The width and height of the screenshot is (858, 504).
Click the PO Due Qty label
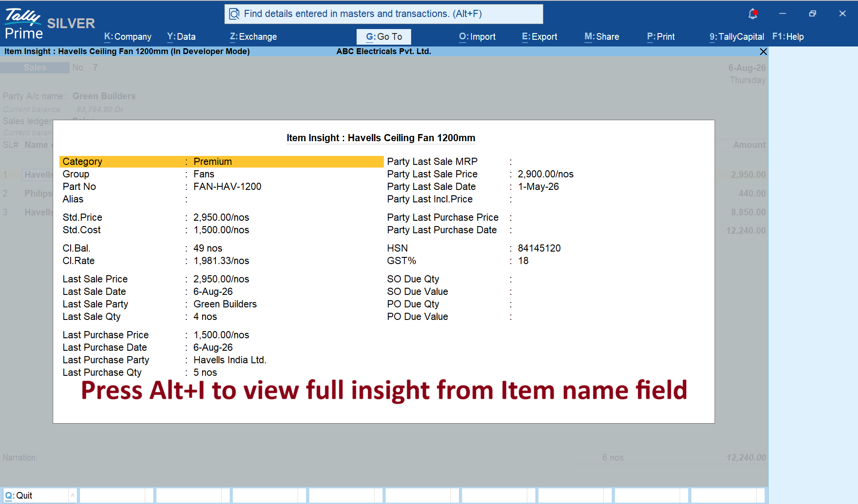point(413,304)
